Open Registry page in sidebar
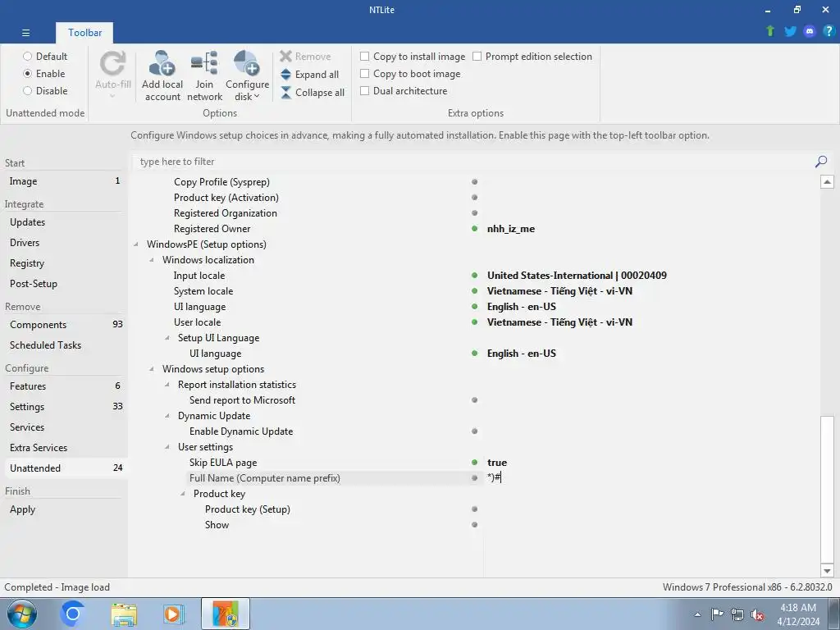840x630 pixels. click(64, 263)
